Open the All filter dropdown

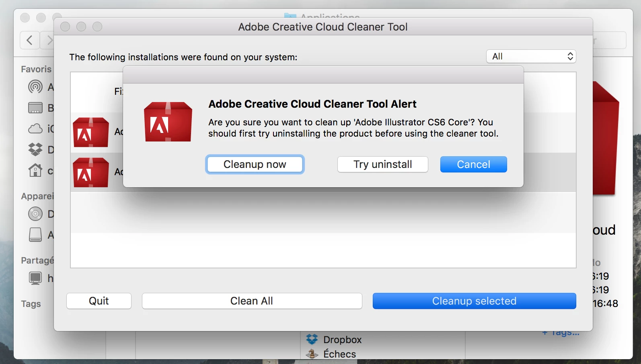(x=531, y=56)
